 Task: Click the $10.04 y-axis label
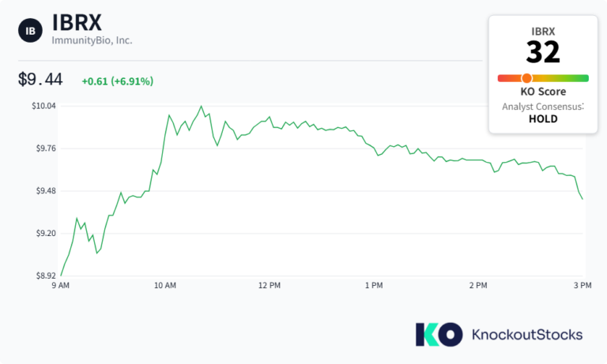point(43,106)
